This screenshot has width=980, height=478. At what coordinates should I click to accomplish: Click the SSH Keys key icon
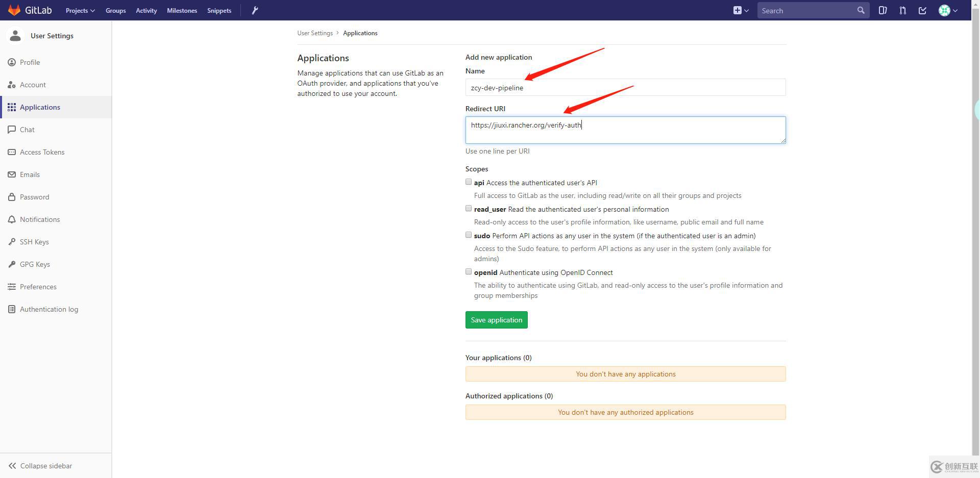pyautogui.click(x=12, y=242)
